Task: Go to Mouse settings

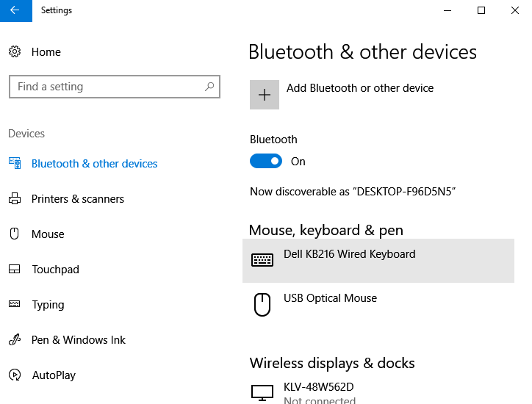Action: [x=48, y=234]
